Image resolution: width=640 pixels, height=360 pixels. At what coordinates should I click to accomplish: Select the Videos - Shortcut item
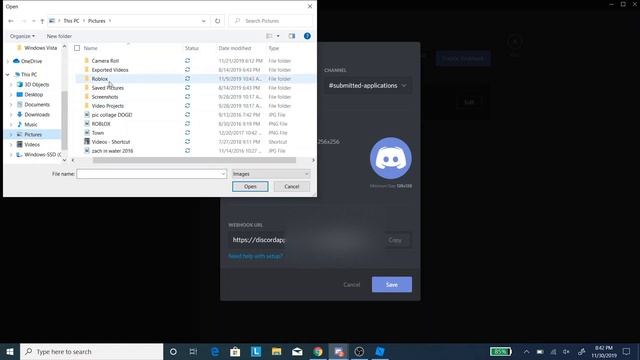coord(111,142)
